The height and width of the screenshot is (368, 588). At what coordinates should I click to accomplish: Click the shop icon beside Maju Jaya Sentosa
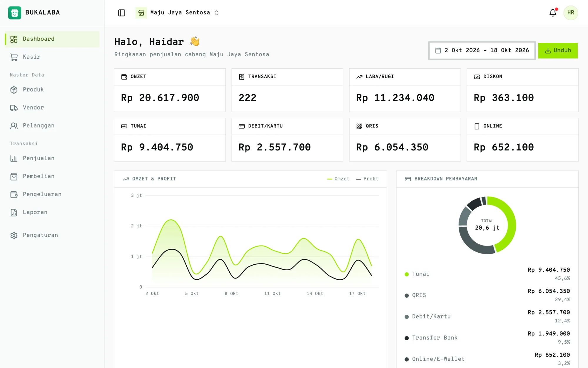coord(141,13)
